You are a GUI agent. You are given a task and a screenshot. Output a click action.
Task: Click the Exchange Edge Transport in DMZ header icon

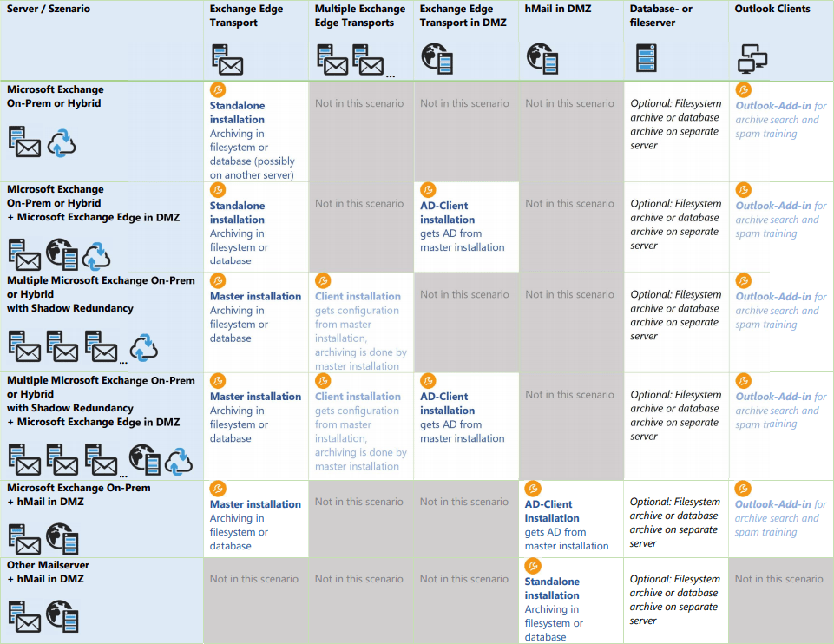pyautogui.click(x=437, y=58)
